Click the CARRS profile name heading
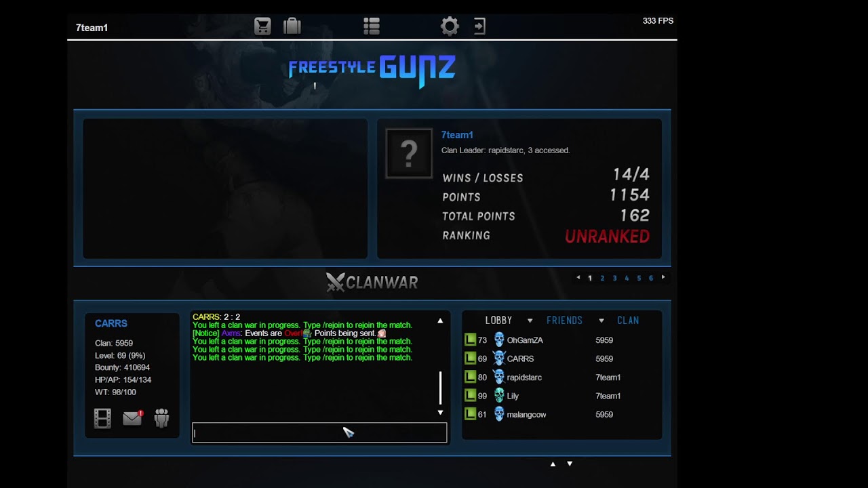 point(111,323)
